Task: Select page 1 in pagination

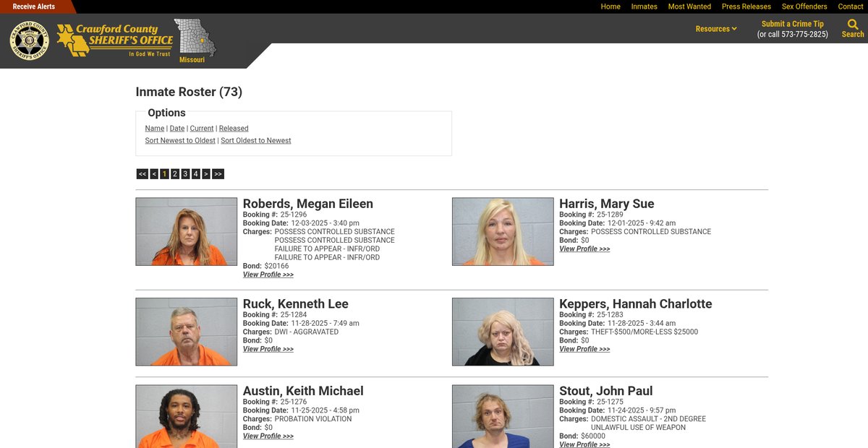Action: click(164, 174)
